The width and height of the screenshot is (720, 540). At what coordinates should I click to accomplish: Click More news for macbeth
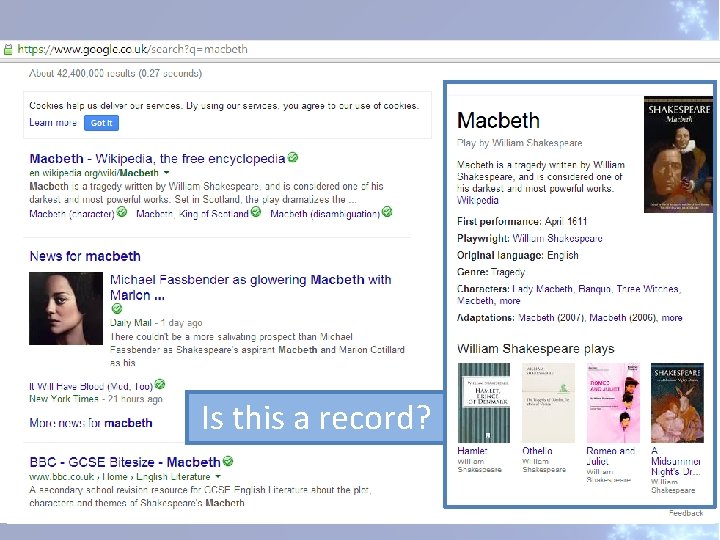90,422
